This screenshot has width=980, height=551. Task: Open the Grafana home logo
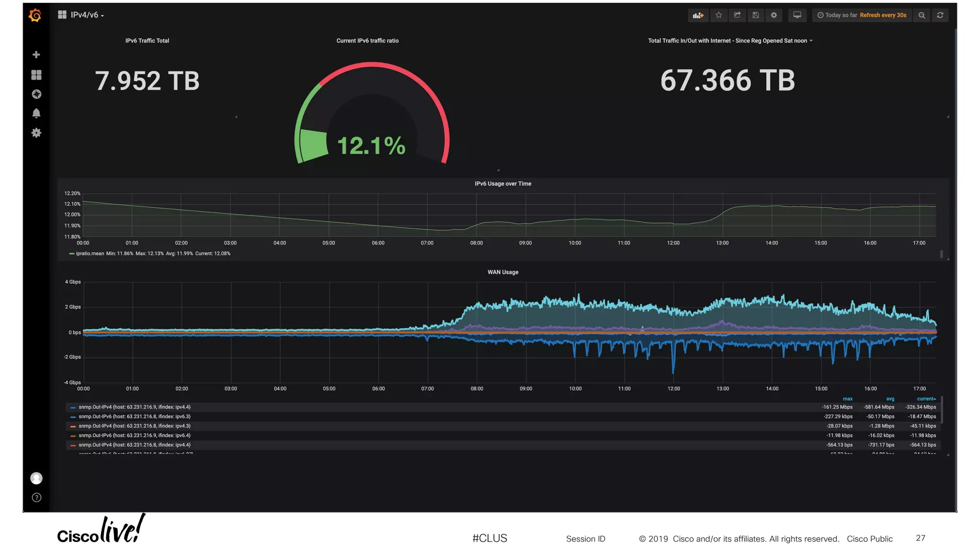35,15
